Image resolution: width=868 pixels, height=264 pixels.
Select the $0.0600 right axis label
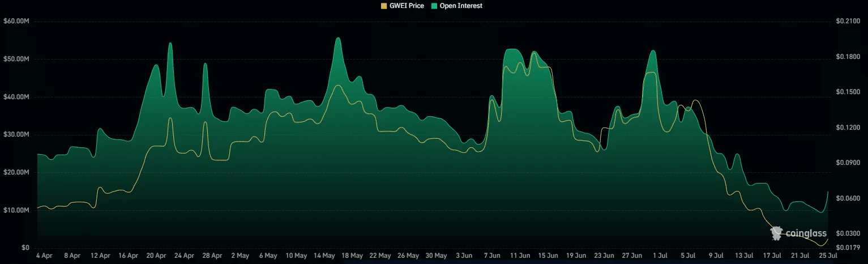(848, 198)
